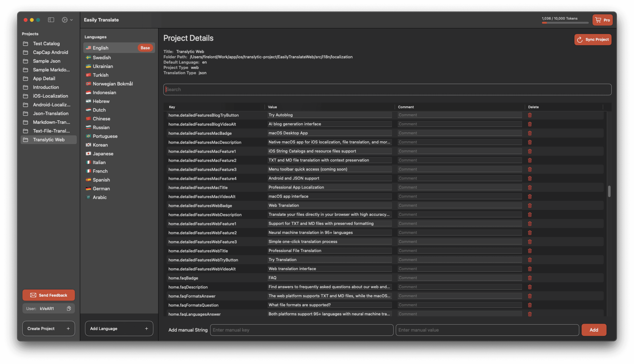Choose the Japanese language entry
The height and width of the screenshot is (364, 634).
click(x=119, y=154)
